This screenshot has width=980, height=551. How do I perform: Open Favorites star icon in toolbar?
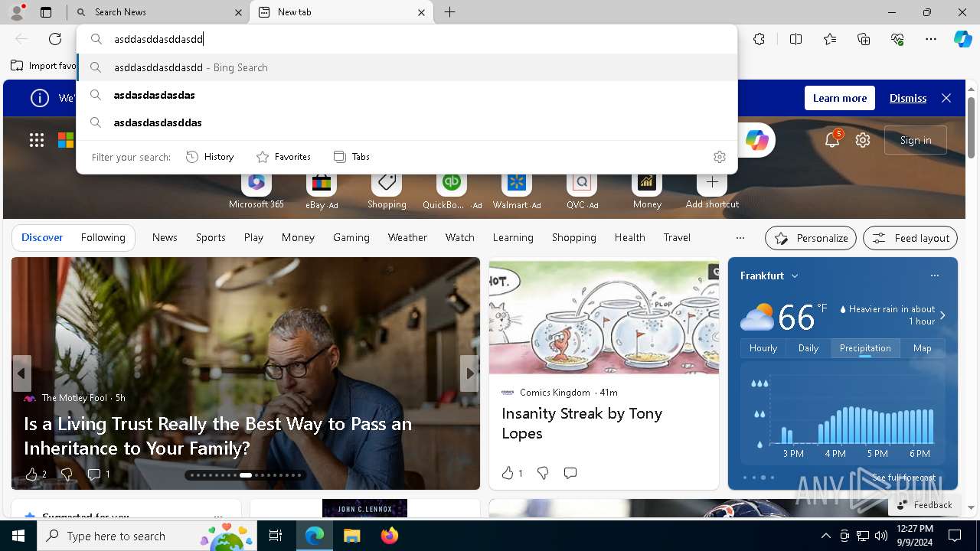[830, 39]
